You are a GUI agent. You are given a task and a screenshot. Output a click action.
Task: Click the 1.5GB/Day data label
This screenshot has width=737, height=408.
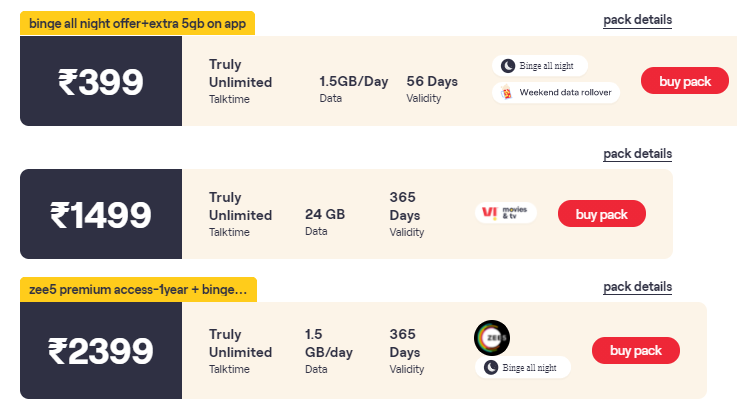pyautogui.click(x=353, y=81)
